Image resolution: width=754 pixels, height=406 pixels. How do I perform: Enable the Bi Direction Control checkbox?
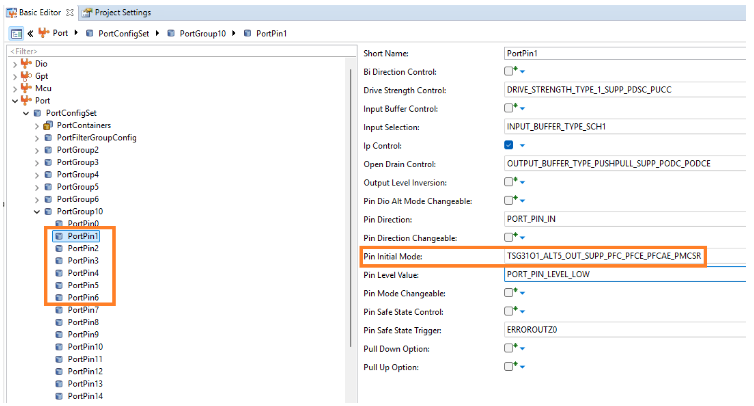coord(509,72)
